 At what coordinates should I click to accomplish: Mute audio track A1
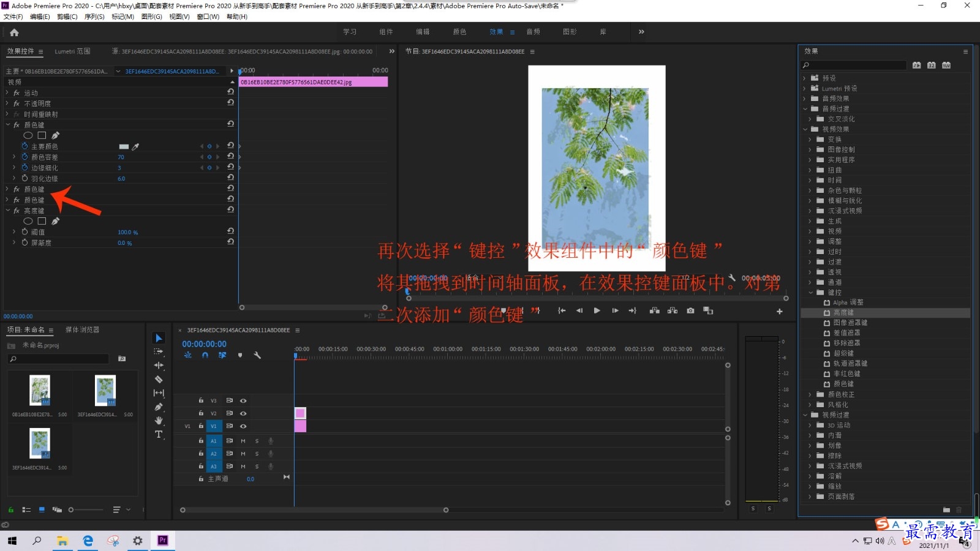(243, 441)
